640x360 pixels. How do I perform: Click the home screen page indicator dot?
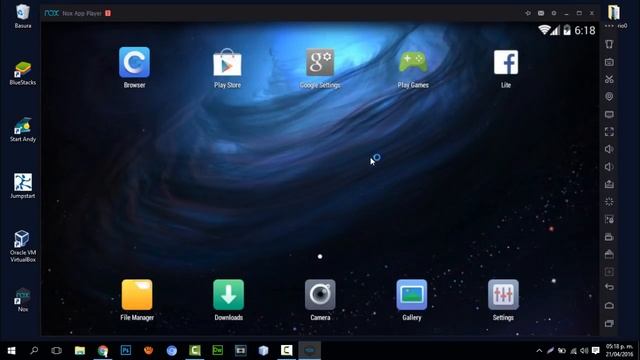320,256
